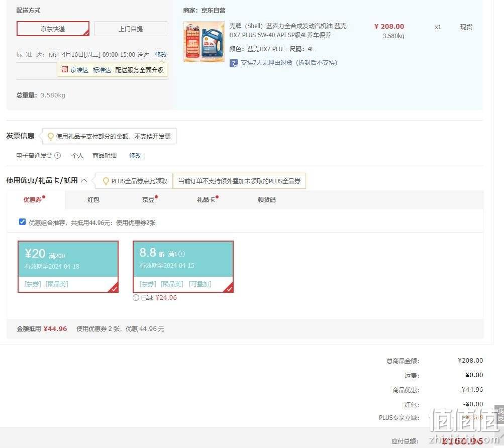Viewport: 504px width, 448px height.
Task: Open the Shell oil product thumbnail
Action: tap(204, 42)
